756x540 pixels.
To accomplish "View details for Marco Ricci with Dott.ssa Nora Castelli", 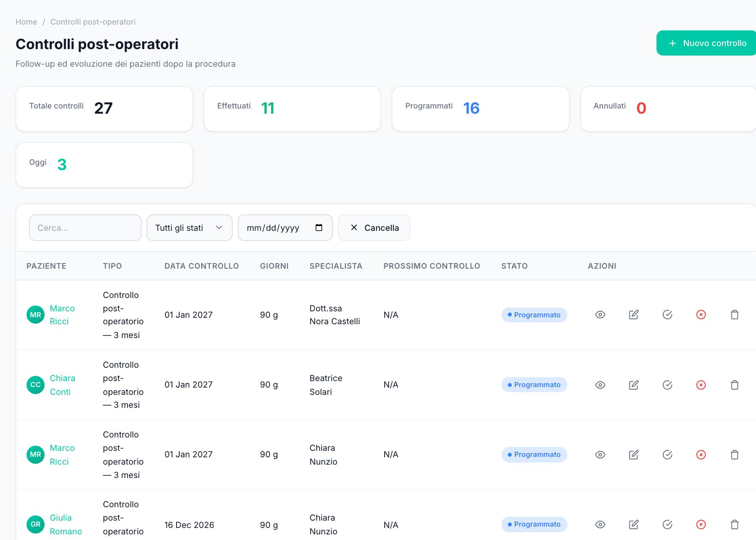I will pyautogui.click(x=600, y=315).
